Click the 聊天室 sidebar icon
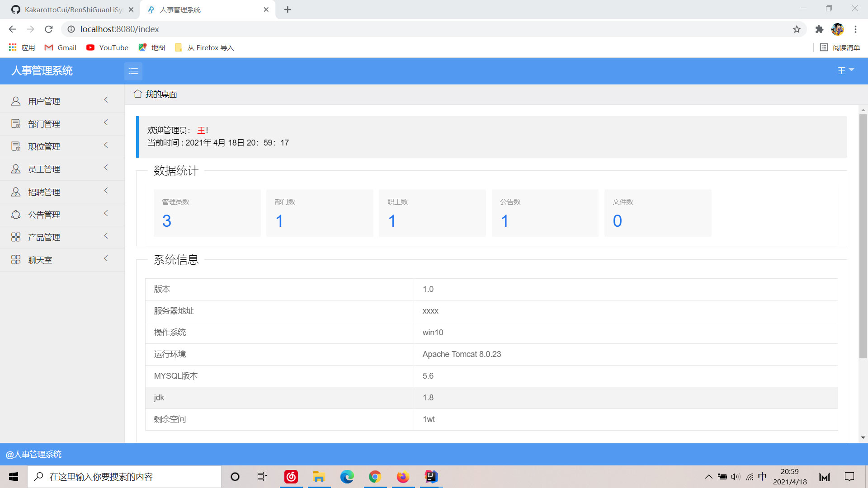868x488 pixels. 16,260
